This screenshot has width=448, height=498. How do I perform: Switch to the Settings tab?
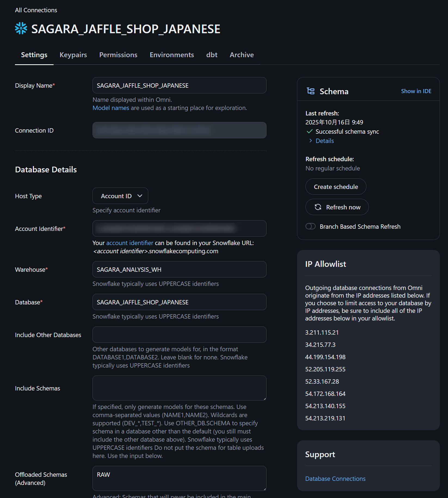coord(34,55)
